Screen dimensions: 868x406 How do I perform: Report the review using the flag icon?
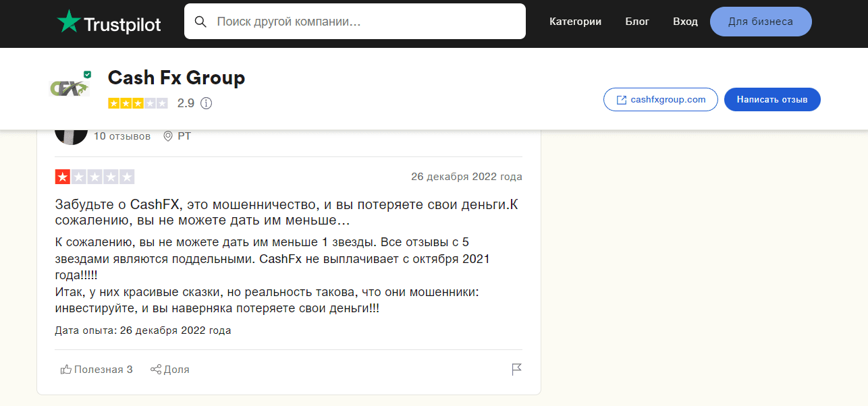[516, 369]
